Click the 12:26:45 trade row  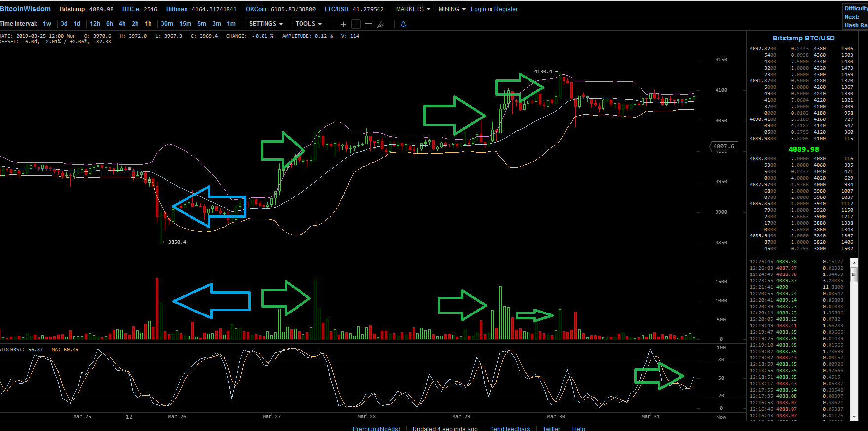tap(796, 262)
